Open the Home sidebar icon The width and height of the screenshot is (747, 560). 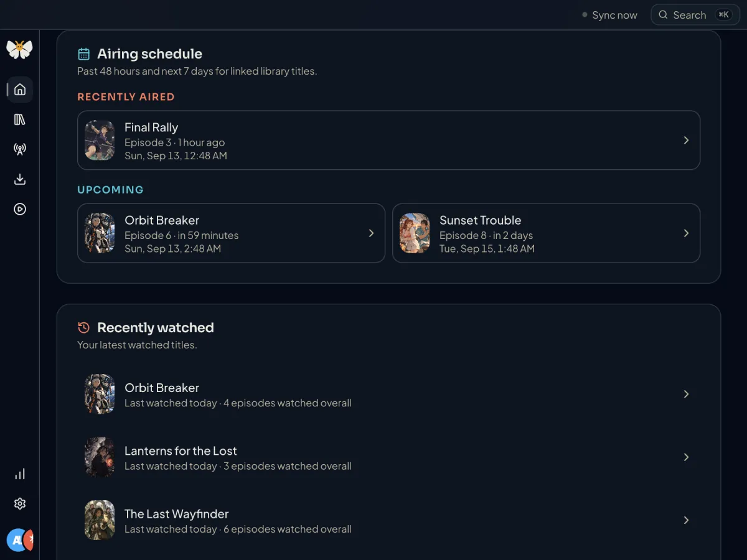click(20, 90)
